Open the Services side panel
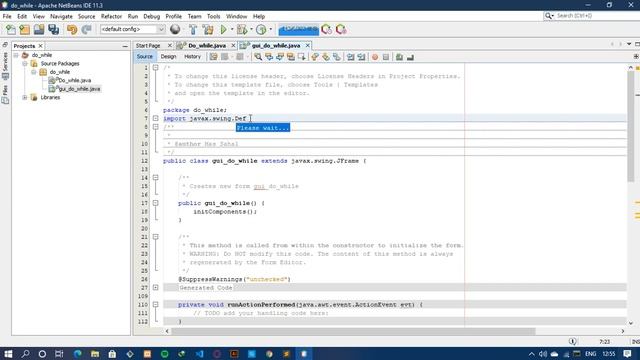Image resolution: width=640 pixels, height=360 pixels. click(x=5, y=65)
